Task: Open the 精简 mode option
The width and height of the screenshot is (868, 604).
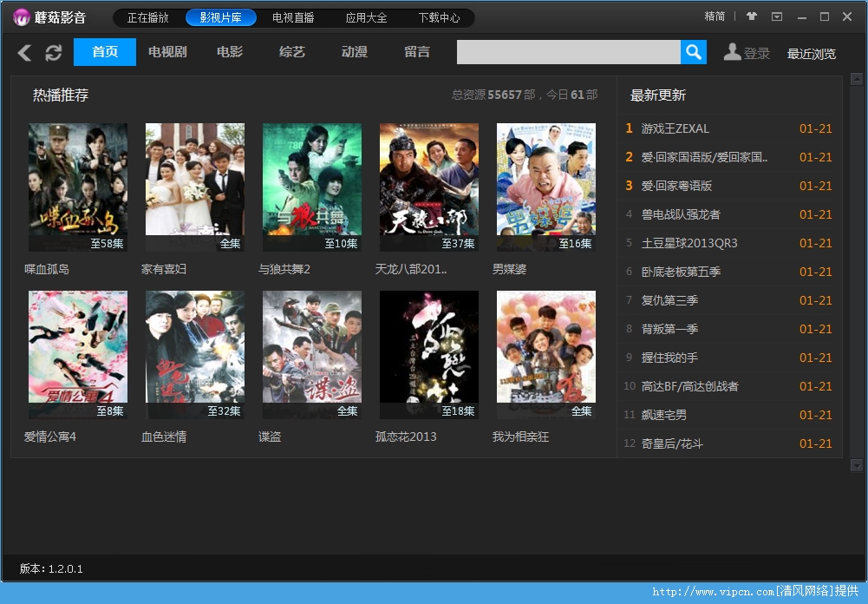Action: 715,16
